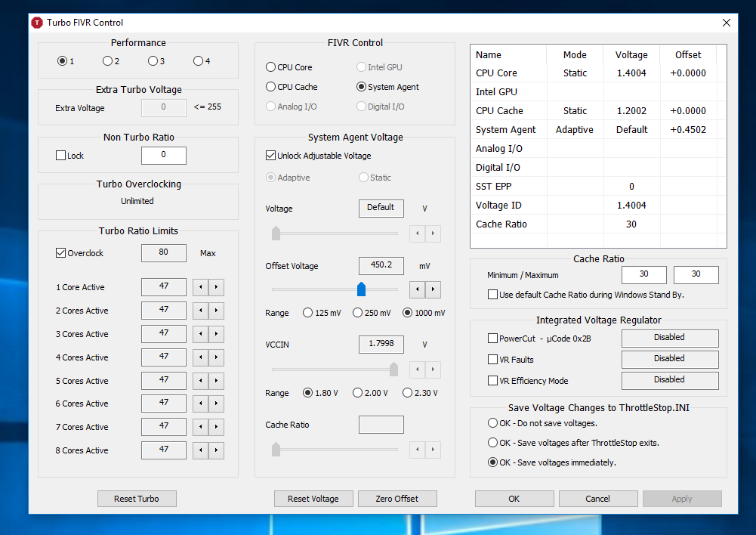The width and height of the screenshot is (756, 535).
Task: Decrease 4 Cores Active ratio with left arrow
Action: pos(200,357)
